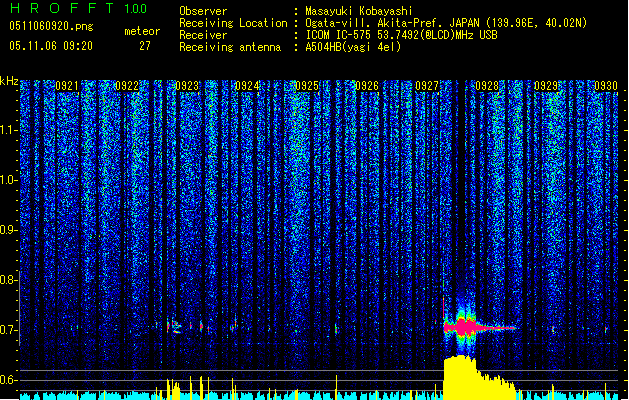
Task: Click the Observer label
Action: coord(203,11)
